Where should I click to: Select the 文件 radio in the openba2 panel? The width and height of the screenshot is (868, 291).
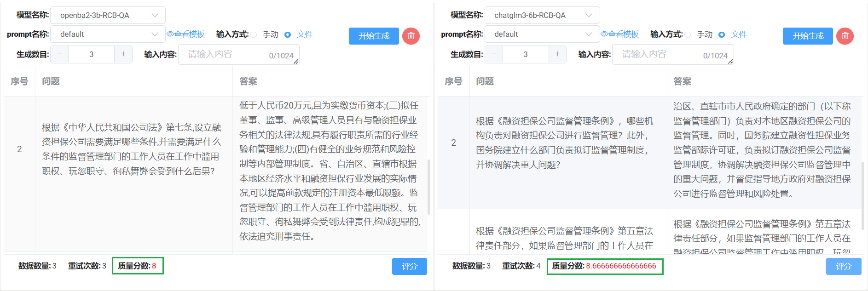[x=288, y=34]
